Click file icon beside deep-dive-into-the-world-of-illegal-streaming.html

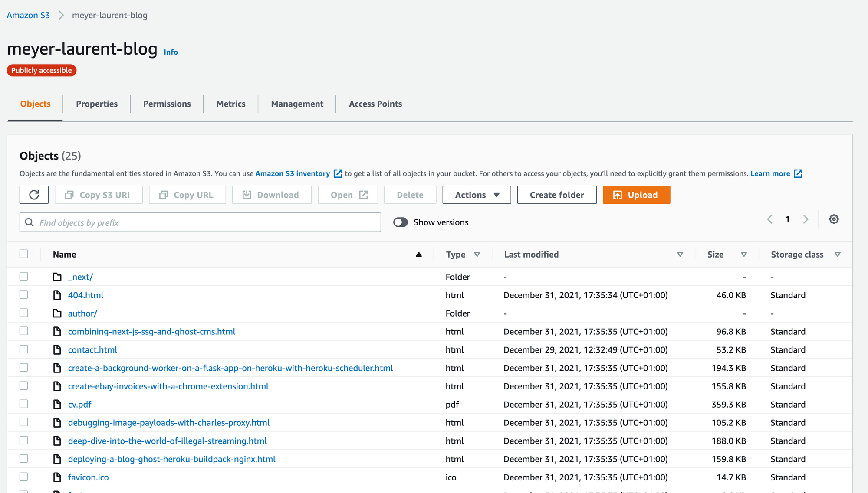click(57, 441)
